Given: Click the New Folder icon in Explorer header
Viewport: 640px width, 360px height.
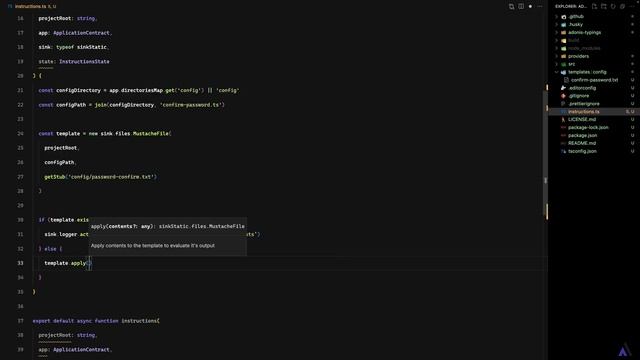Looking at the screenshot, I should (x=604, y=7).
